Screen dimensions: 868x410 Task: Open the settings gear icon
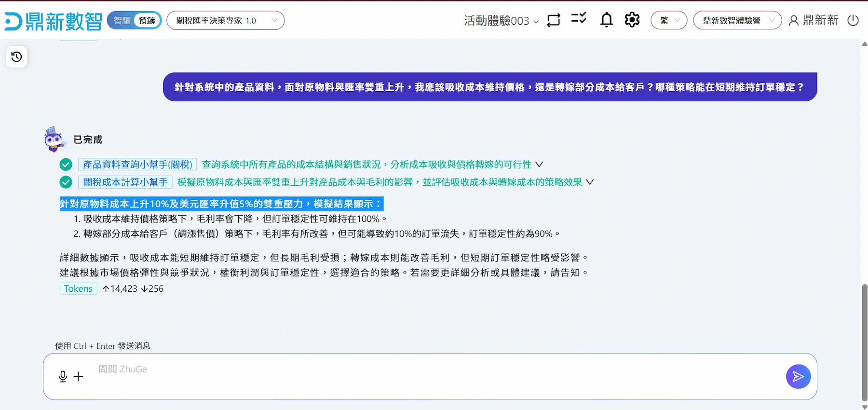click(632, 20)
